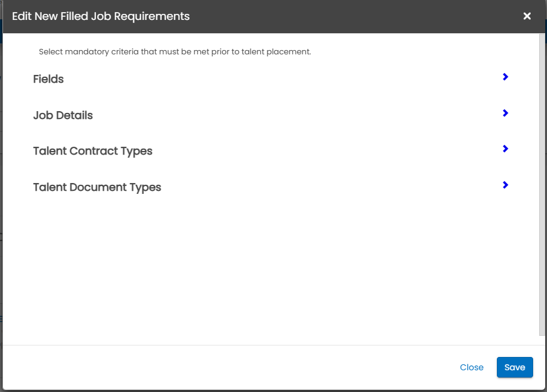This screenshot has width=547, height=392.
Task: Click the dialog's vertical scrollbar
Action: (x=541, y=181)
